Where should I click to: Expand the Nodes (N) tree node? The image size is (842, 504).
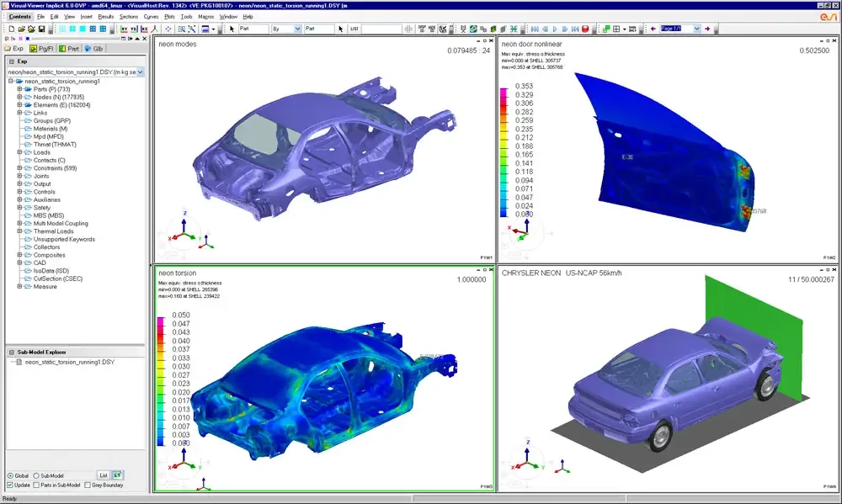(x=19, y=97)
